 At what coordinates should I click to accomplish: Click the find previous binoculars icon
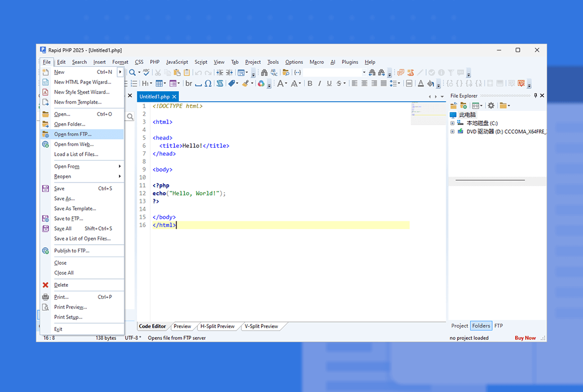click(372, 72)
